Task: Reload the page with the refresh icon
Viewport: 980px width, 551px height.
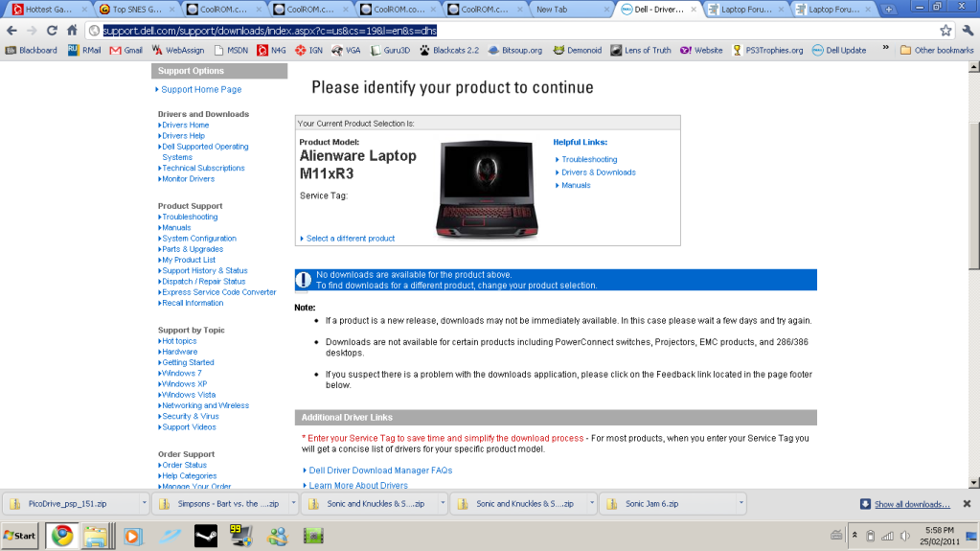Action: click(52, 30)
